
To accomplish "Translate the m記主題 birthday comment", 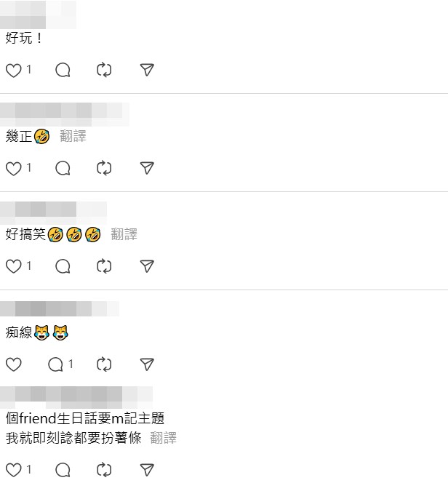I will click(x=164, y=438).
